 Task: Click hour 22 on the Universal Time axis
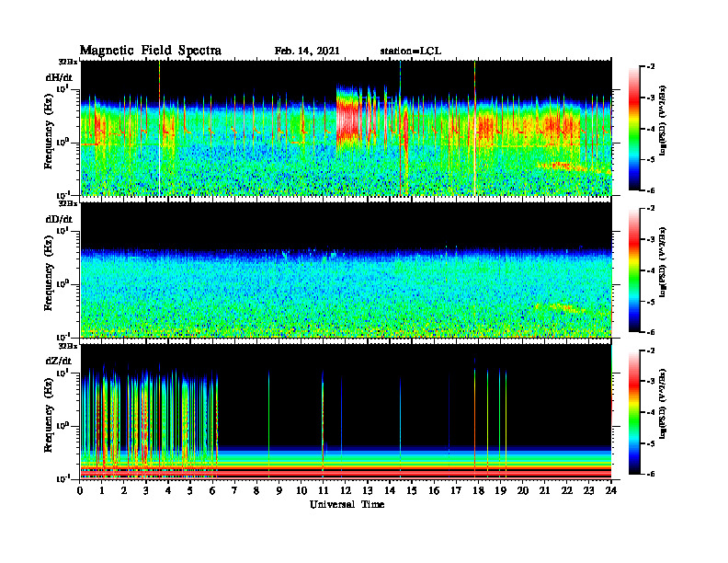tap(567, 490)
